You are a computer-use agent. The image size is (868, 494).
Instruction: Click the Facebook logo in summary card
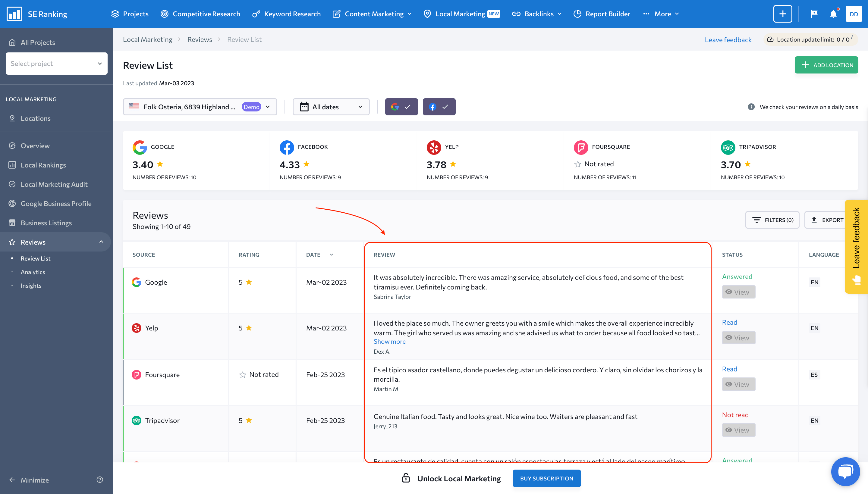[287, 147]
